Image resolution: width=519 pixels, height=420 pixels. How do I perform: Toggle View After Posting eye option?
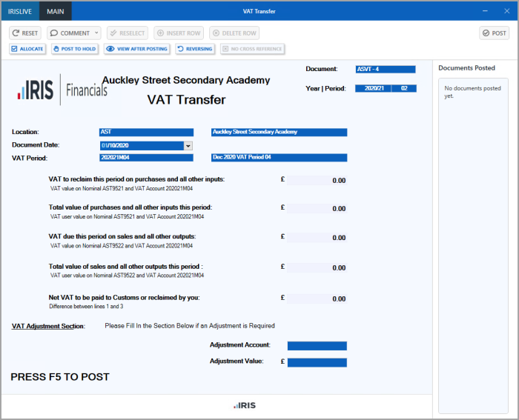(136, 49)
